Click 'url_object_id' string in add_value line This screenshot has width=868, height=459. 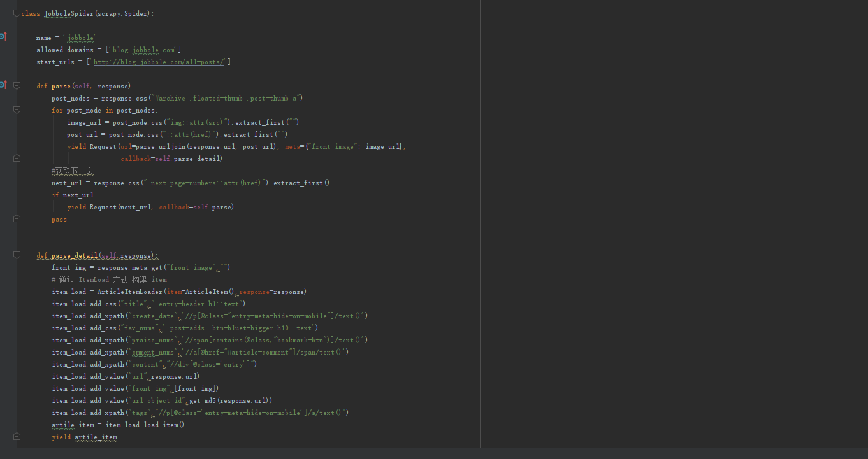point(157,400)
